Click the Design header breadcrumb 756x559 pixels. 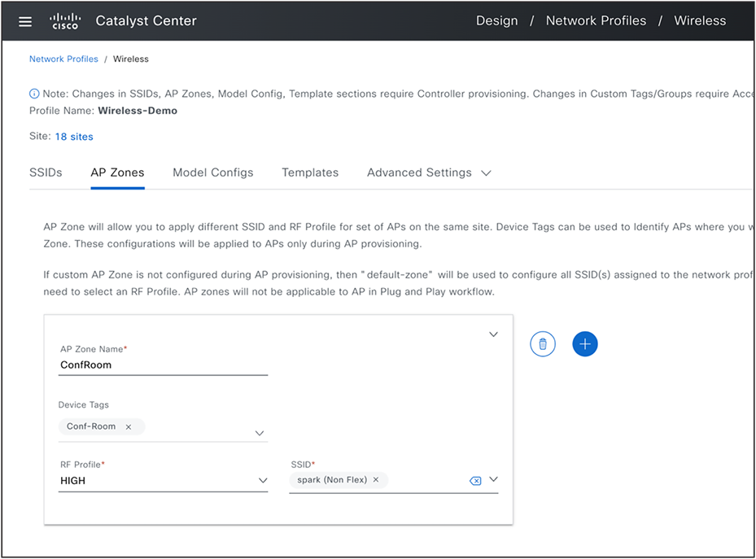[x=496, y=20]
